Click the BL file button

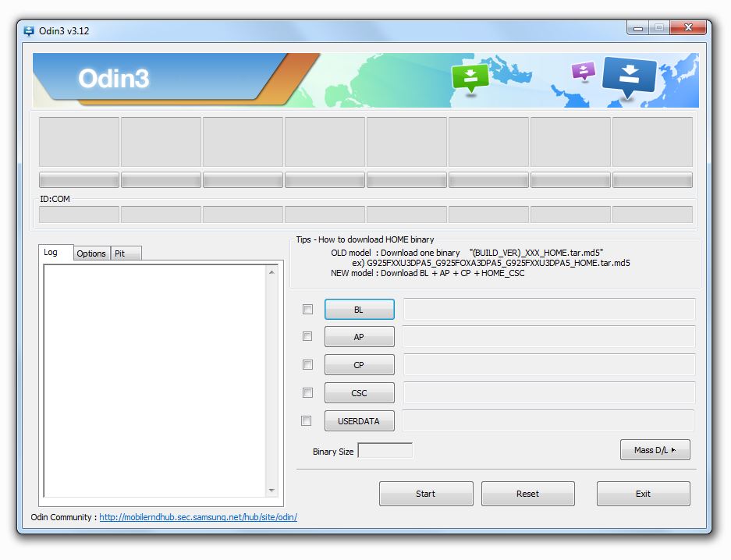(x=360, y=310)
